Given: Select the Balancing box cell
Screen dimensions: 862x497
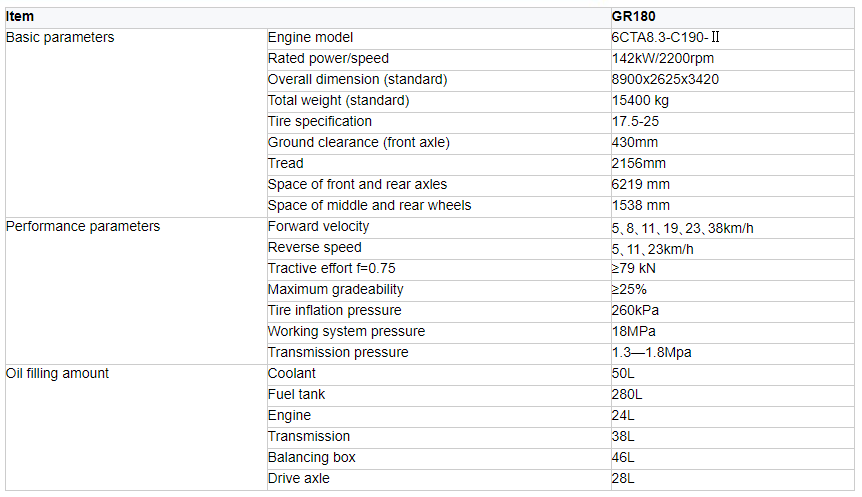Looking at the screenshot, I should pyautogui.click(x=311, y=457).
